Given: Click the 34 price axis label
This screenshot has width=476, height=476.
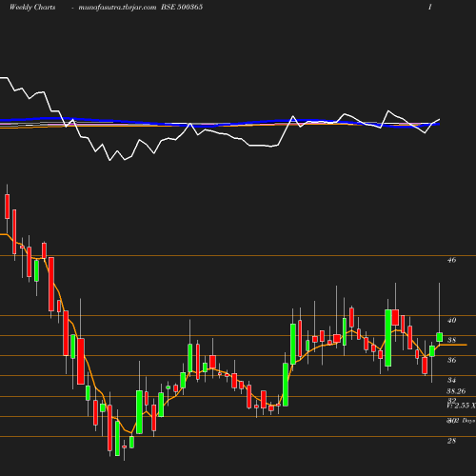Looking at the screenshot, I should [x=451, y=381].
